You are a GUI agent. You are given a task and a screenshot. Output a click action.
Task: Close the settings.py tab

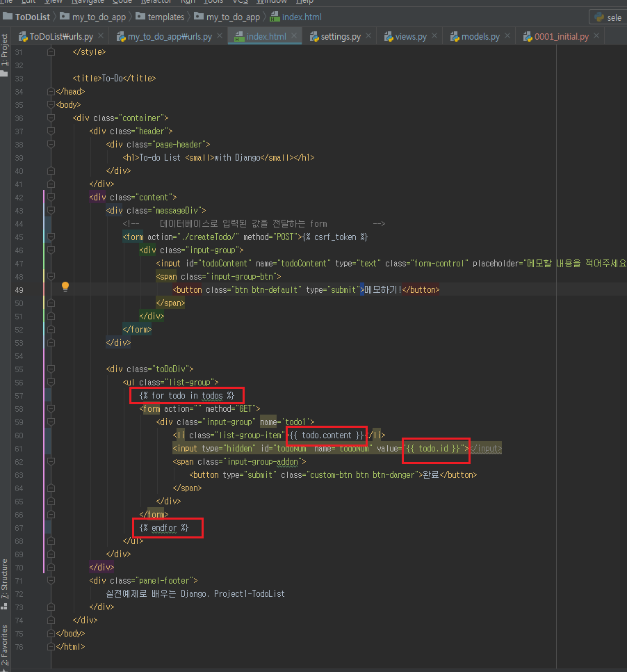coord(368,36)
